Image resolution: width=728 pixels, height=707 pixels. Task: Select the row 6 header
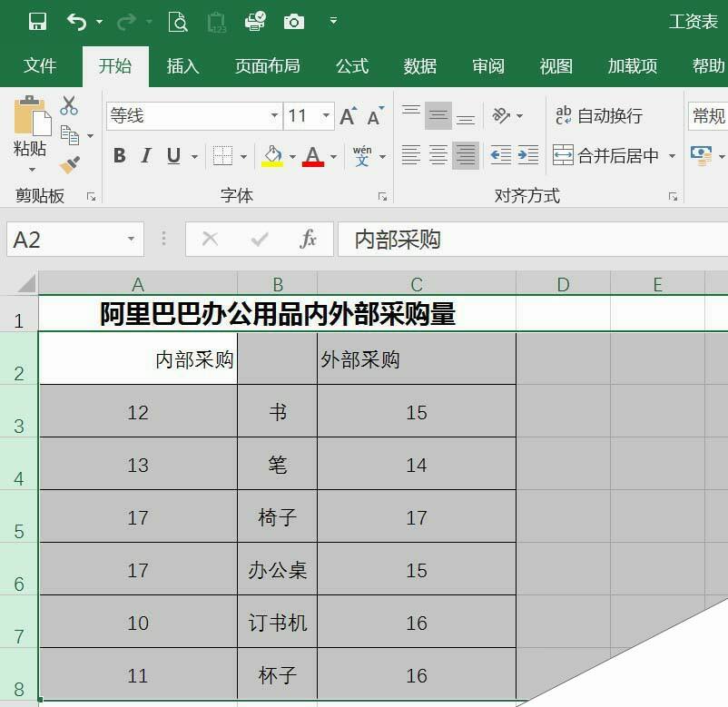[18, 569]
